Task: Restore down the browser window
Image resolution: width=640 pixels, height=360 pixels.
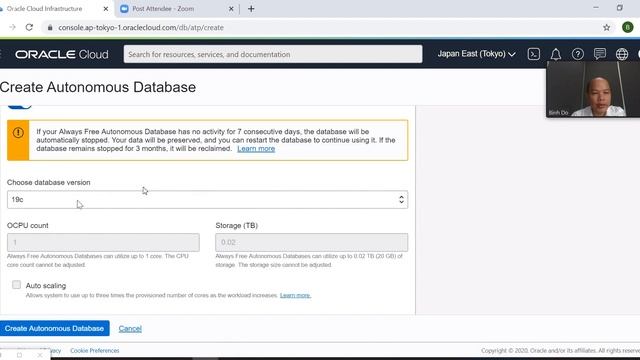Action: click(x=620, y=8)
